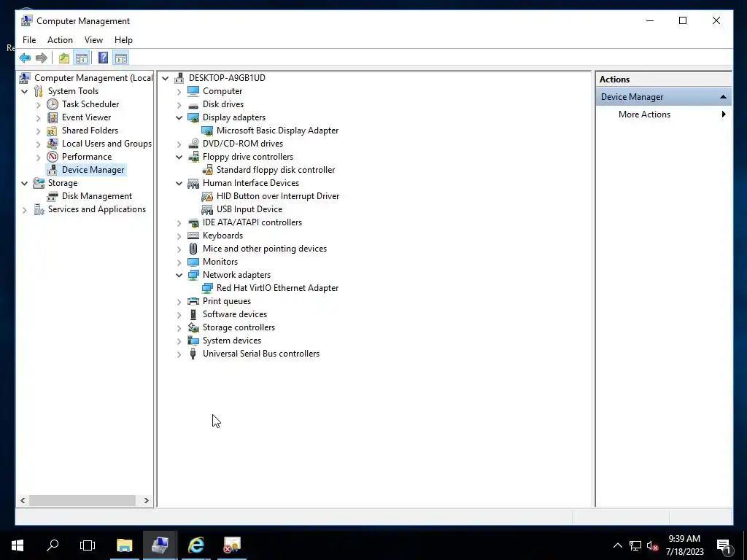Select Computer Management (Local) root

(x=93, y=78)
